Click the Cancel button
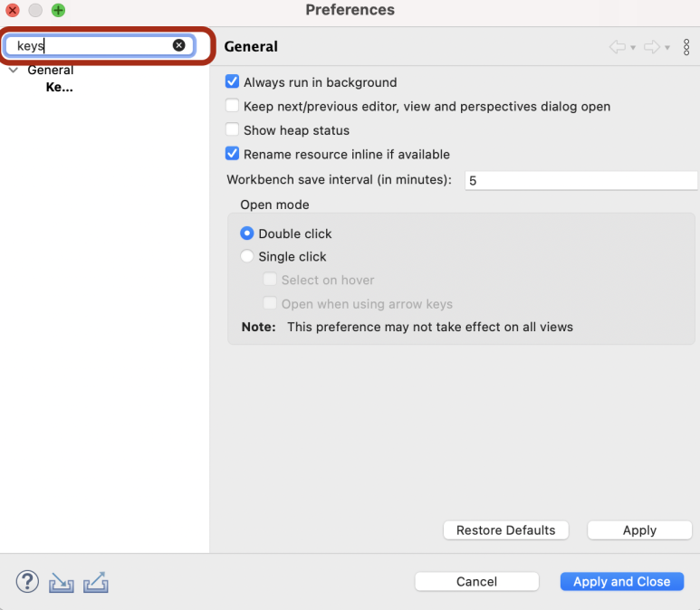Viewport: 700px width, 610px height. coord(477,581)
